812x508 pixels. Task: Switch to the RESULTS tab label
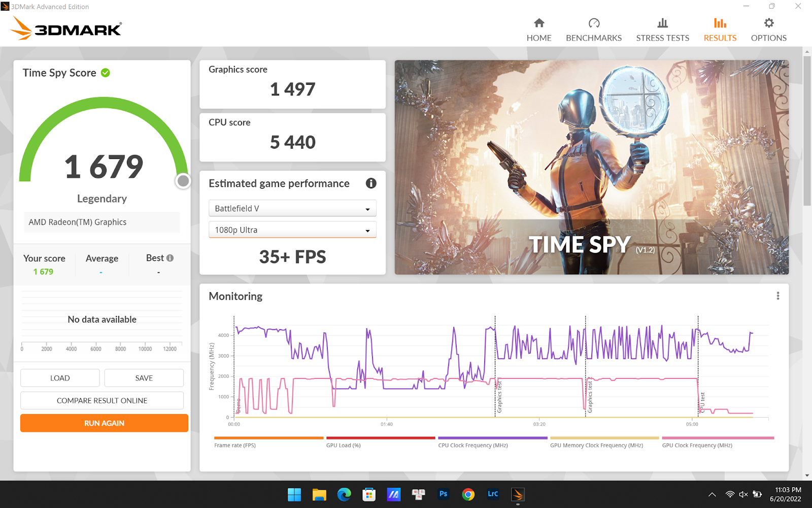pyautogui.click(x=720, y=38)
